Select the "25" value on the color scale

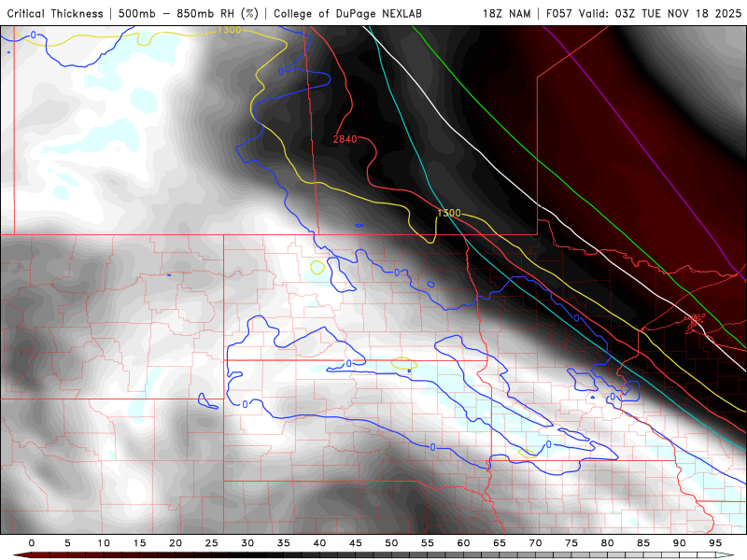click(212, 543)
